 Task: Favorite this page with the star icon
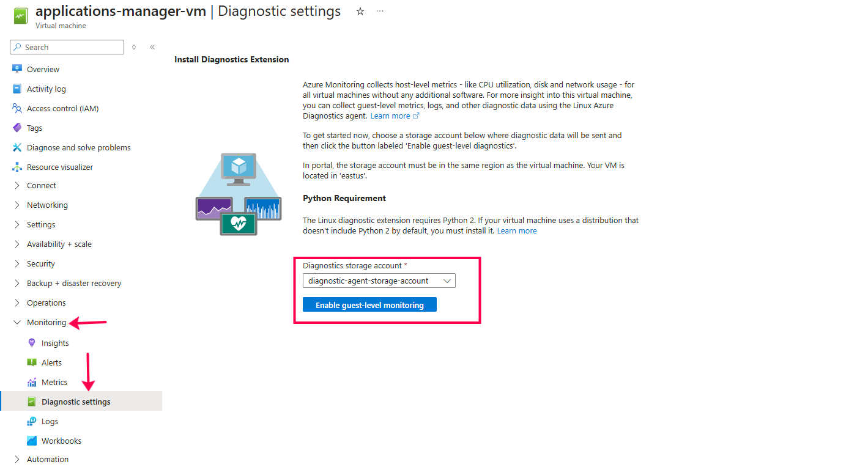pos(360,12)
